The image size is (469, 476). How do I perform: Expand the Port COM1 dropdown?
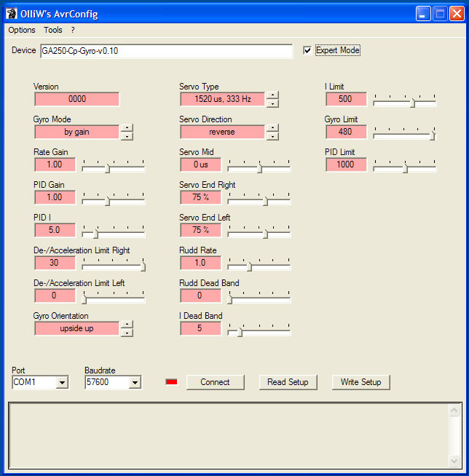click(x=62, y=383)
